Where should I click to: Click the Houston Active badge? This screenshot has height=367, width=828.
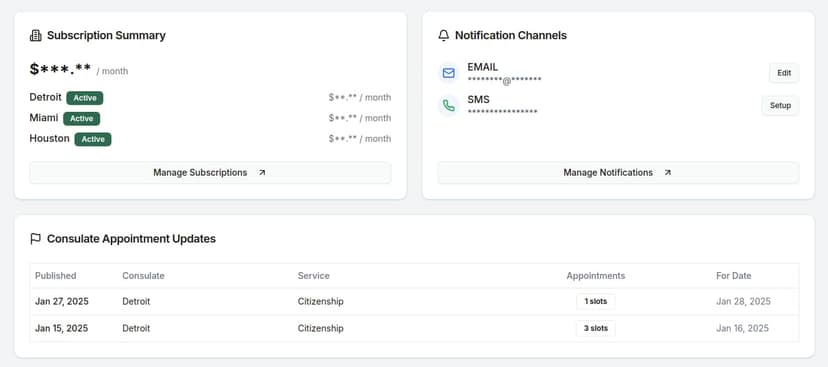93,139
